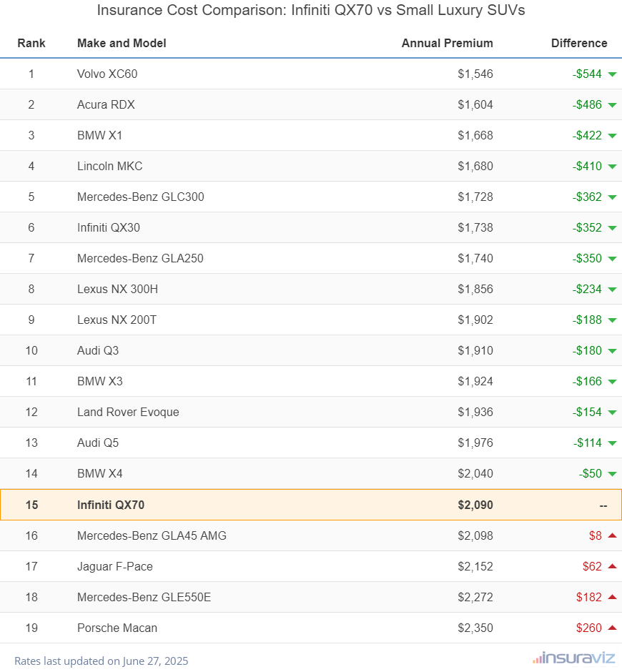
Task: Select the Mercedes-Benz GLA250 model name
Action: [140, 258]
